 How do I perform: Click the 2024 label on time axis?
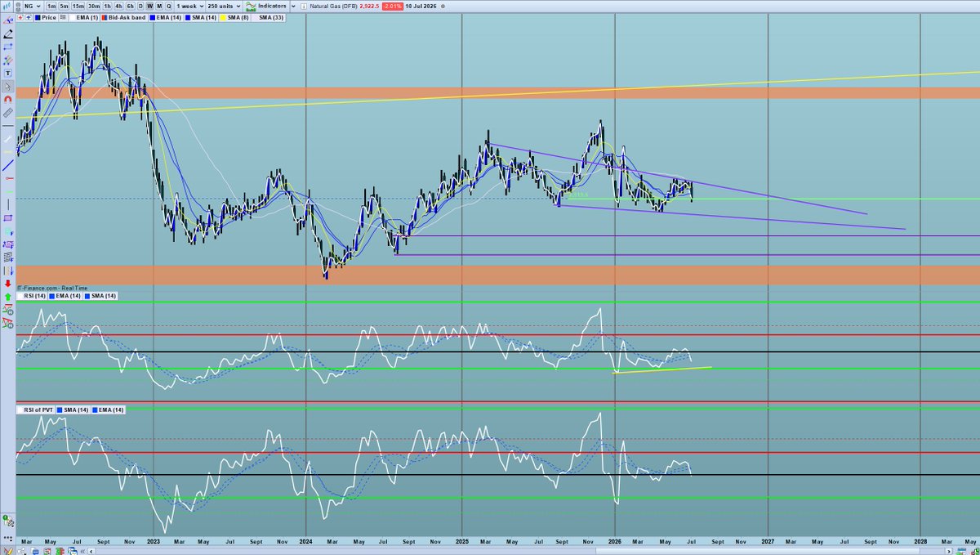(x=306, y=541)
